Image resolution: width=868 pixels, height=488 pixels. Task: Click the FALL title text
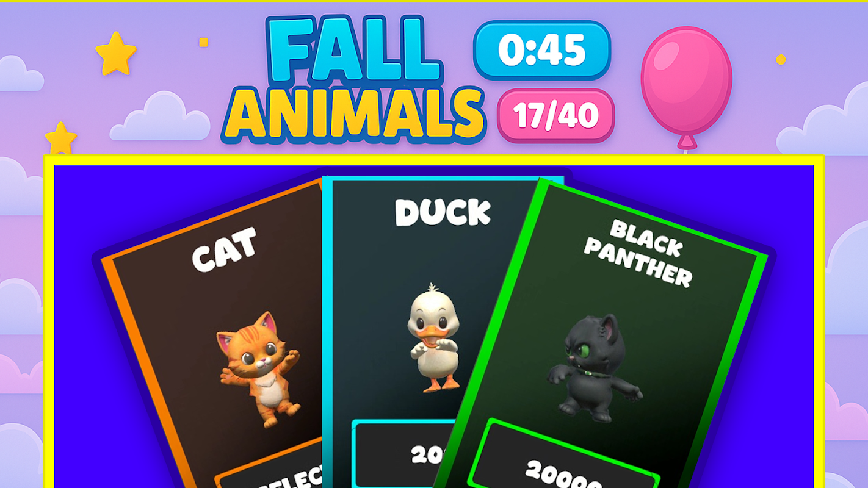pos(355,51)
